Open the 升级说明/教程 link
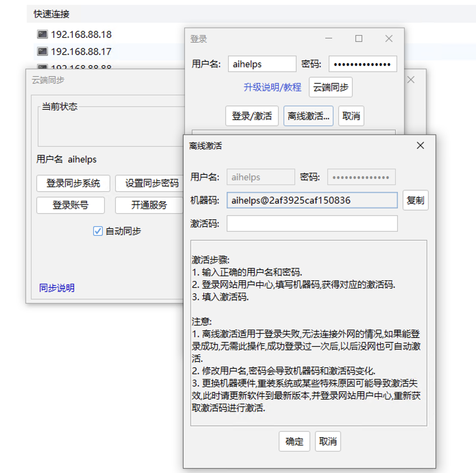The height and width of the screenshot is (473, 476). click(272, 87)
